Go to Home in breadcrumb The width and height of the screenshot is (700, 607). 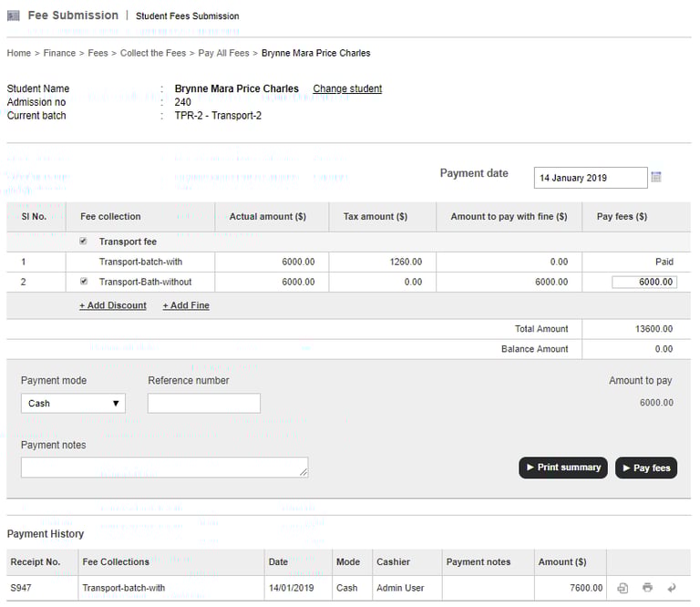(x=19, y=53)
